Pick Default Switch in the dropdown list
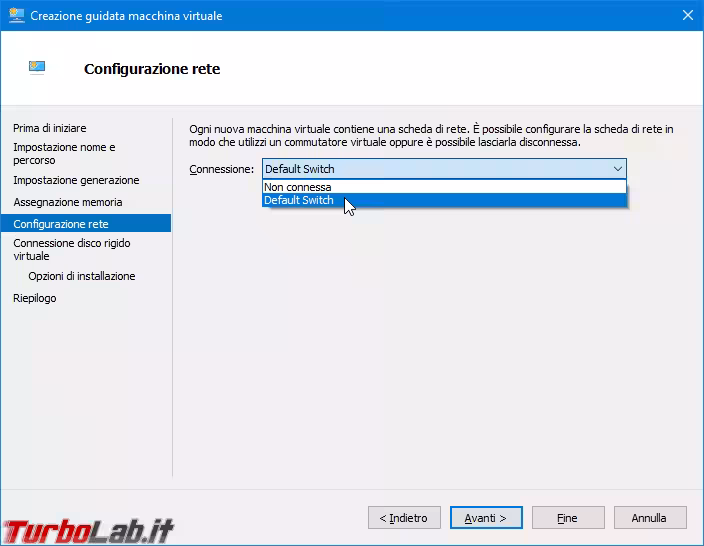Image resolution: width=704 pixels, height=546 pixels. tap(299, 200)
